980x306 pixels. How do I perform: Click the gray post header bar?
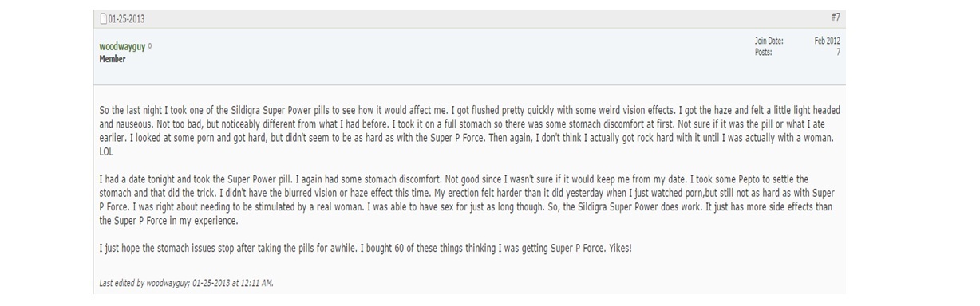(x=469, y=18)
